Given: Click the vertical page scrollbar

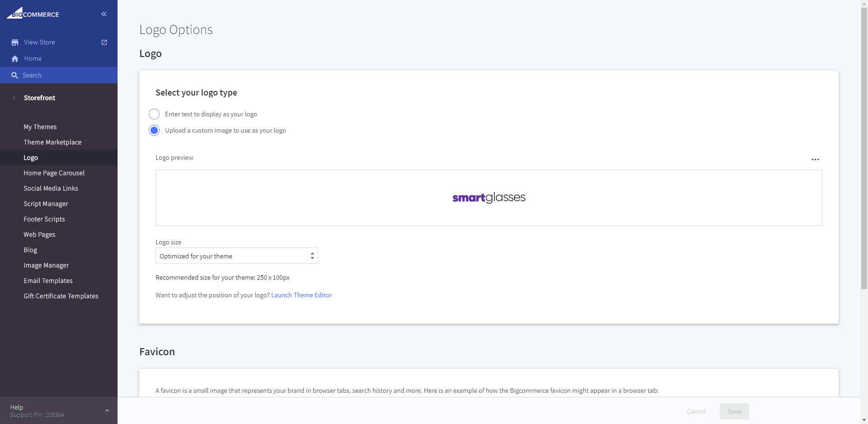Looking at the screenshot, I should point(864,148).
